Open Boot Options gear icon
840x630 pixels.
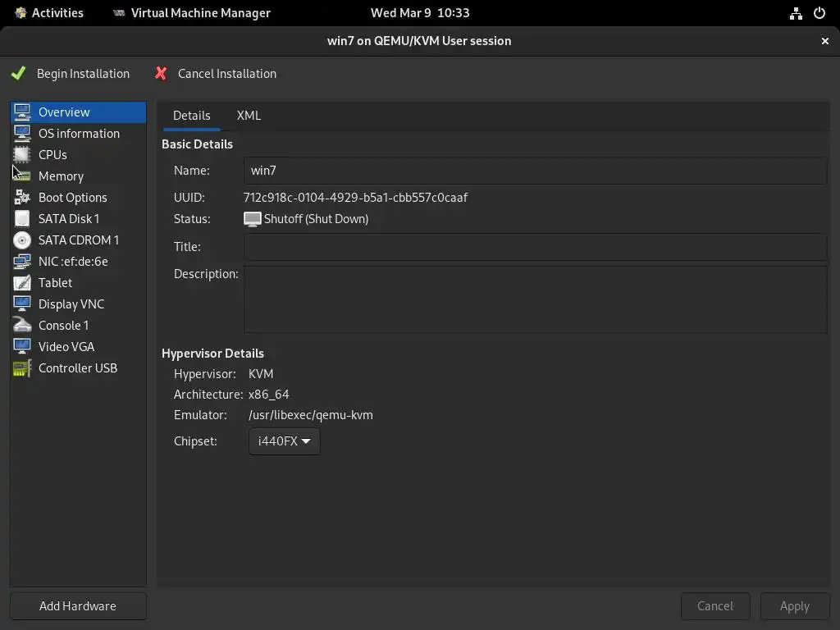22,198
